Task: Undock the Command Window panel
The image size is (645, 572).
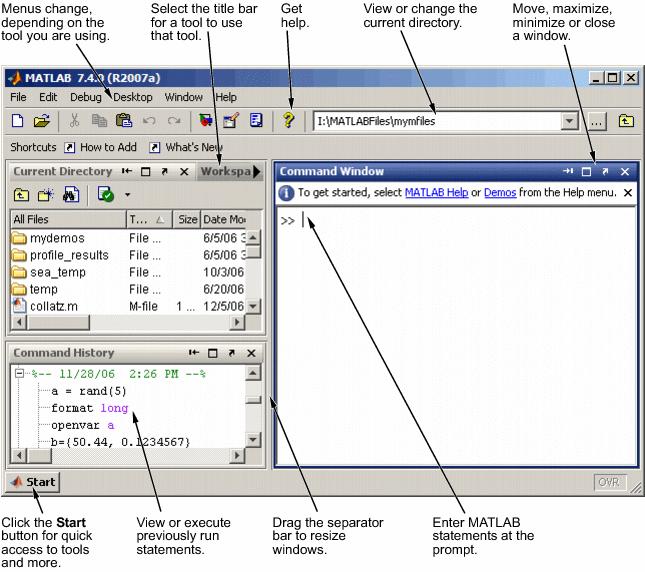Action: [x=605, y=171]
